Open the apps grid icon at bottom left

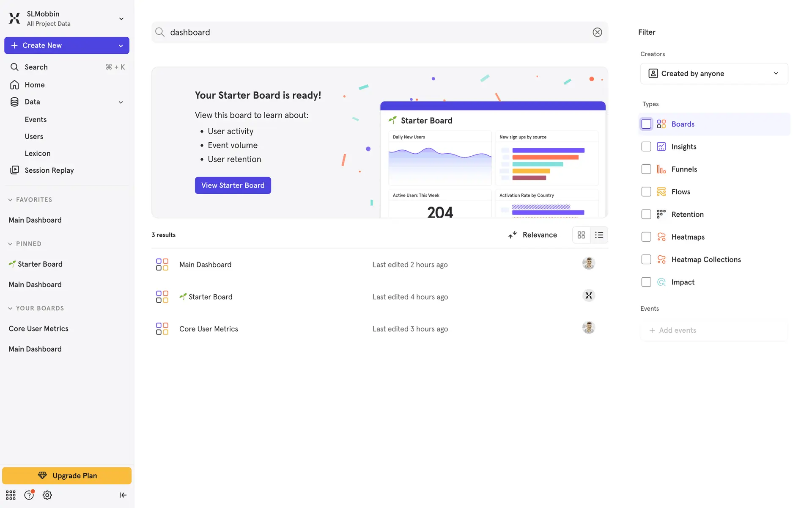[x=11, y=495]
